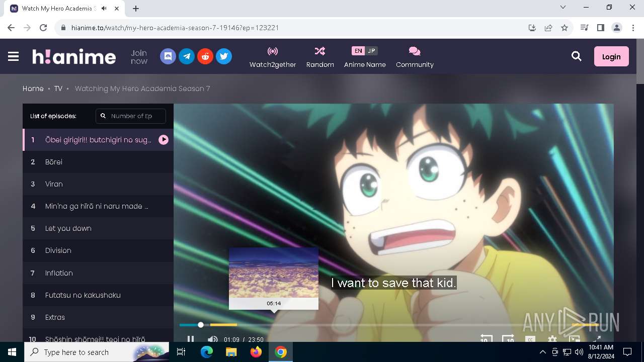
Task: Click the browser address bar URL
Action: [x=175, y=28]
